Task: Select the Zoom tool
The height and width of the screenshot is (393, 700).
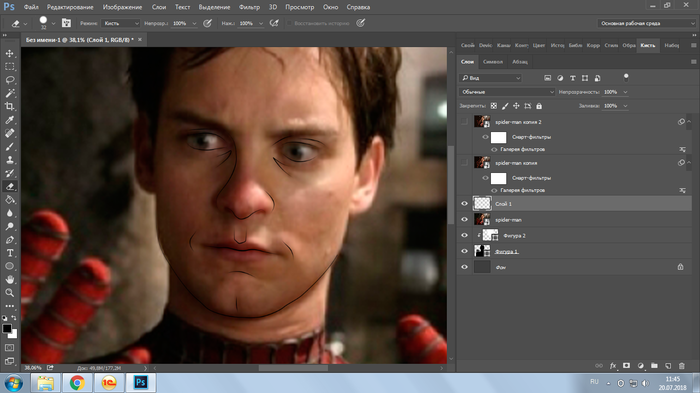Action: point(9,293)
